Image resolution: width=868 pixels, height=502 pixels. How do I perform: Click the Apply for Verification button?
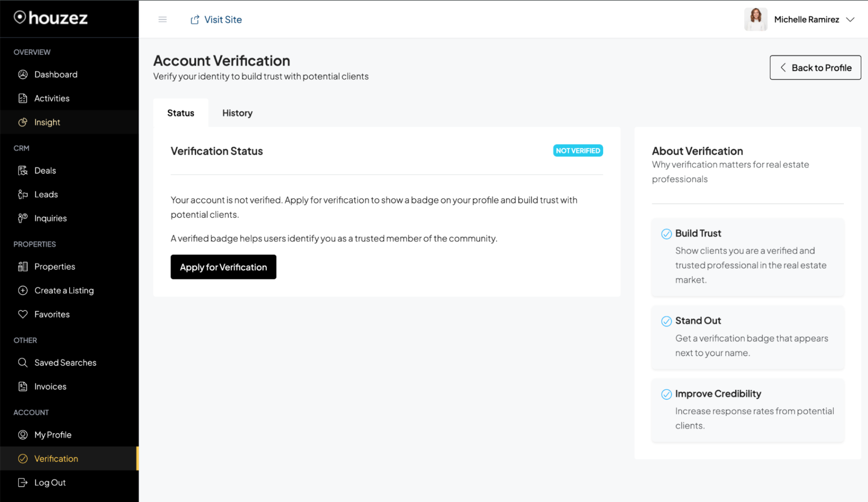click(223, 267)
